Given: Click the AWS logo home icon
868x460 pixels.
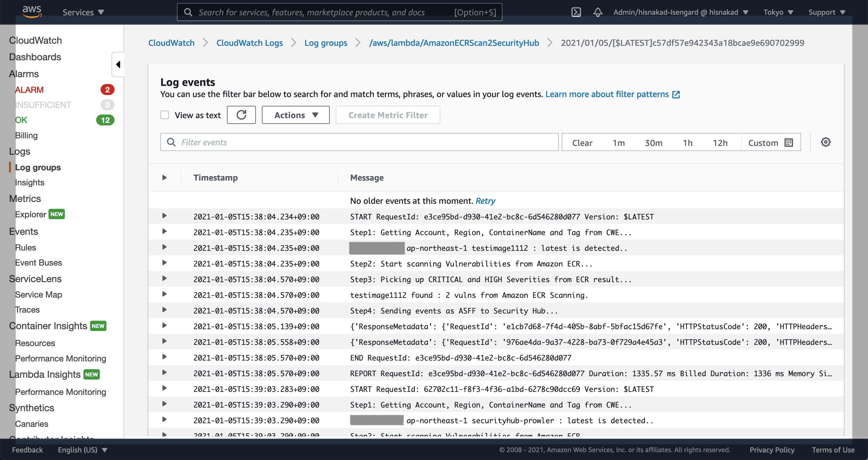Looking at the screenshot, I should (32, 11).
